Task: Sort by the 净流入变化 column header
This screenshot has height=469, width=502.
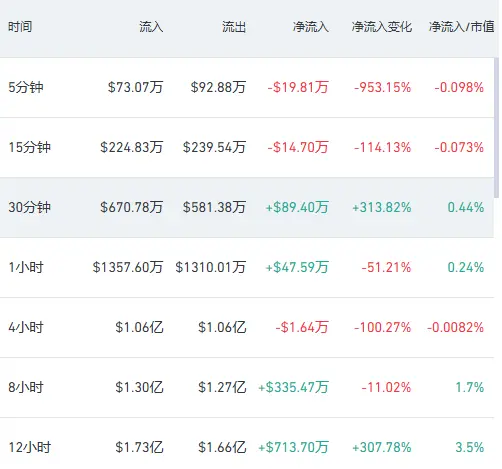Action: pos(382,27)
